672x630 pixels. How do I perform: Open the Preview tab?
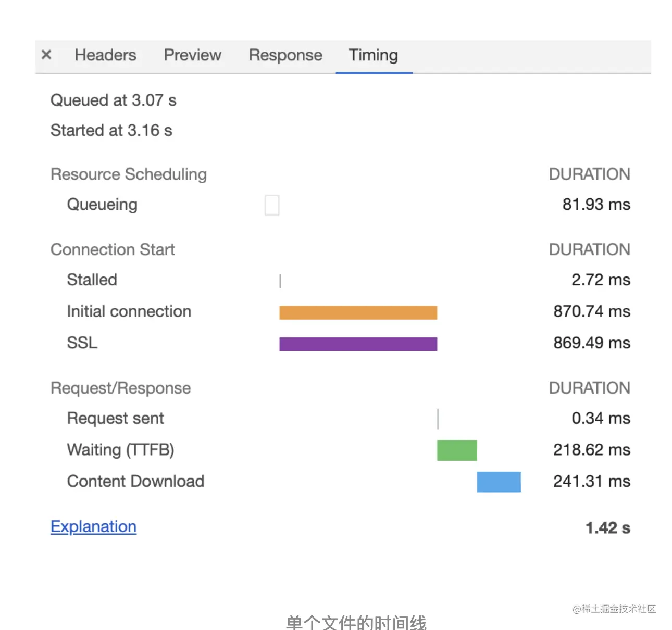192,55
